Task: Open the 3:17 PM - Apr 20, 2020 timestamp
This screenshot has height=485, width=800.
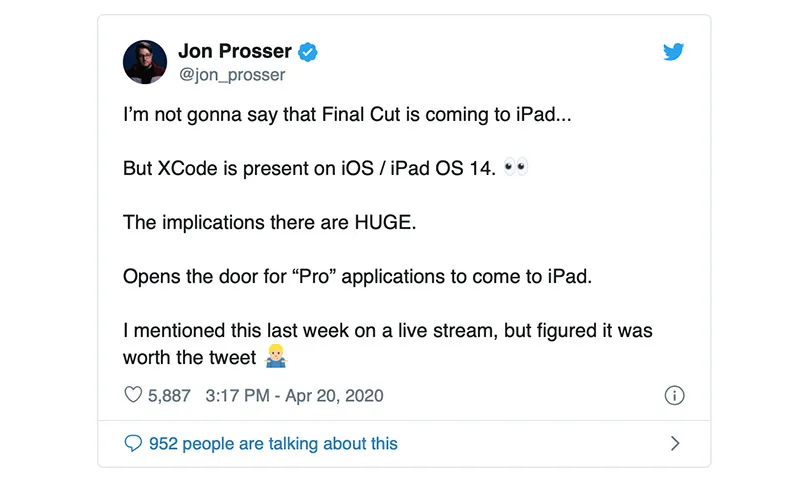Action: [x=294, y=396]
